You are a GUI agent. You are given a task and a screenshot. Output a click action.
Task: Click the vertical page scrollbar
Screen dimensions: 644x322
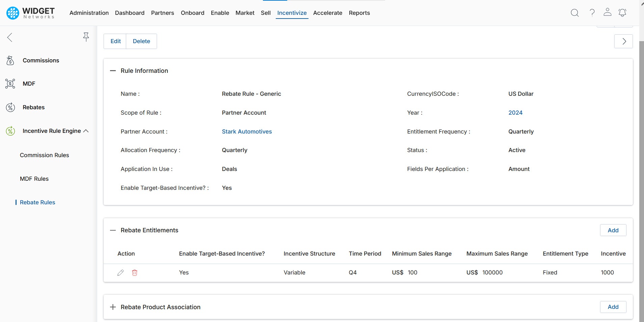[x=641, y=169]
